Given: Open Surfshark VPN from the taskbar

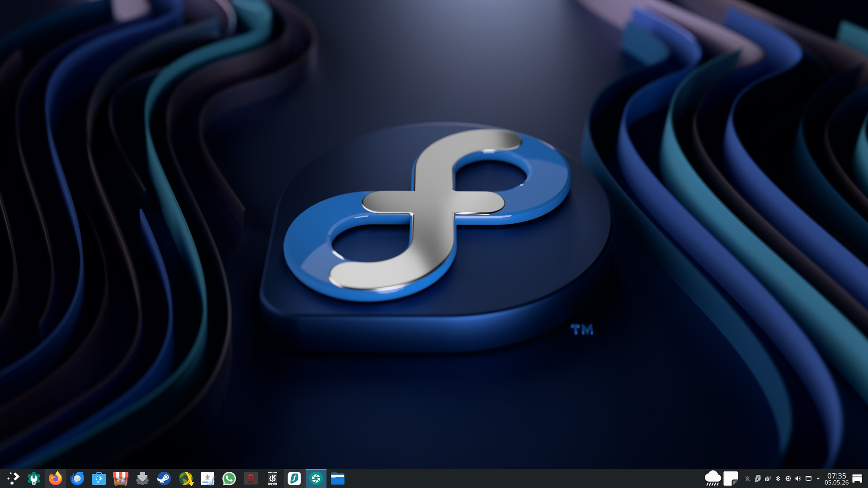Looking at the screenshot, I should point(294,478).
